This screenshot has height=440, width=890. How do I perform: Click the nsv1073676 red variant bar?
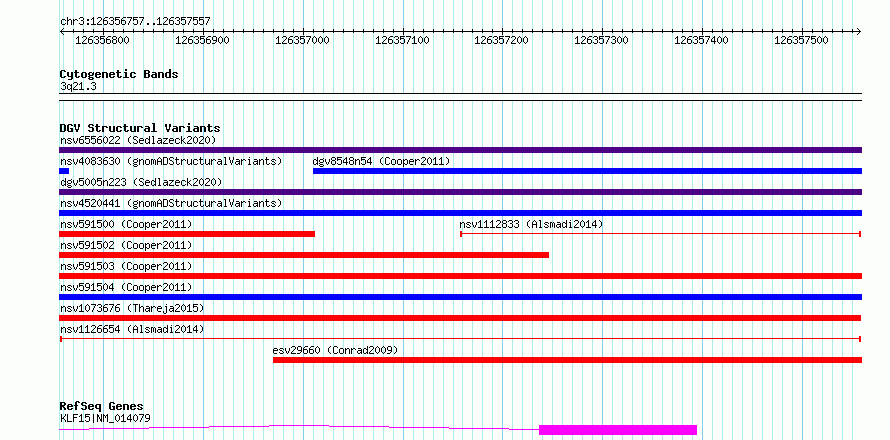pyautogui.click(x=460, y=318)
